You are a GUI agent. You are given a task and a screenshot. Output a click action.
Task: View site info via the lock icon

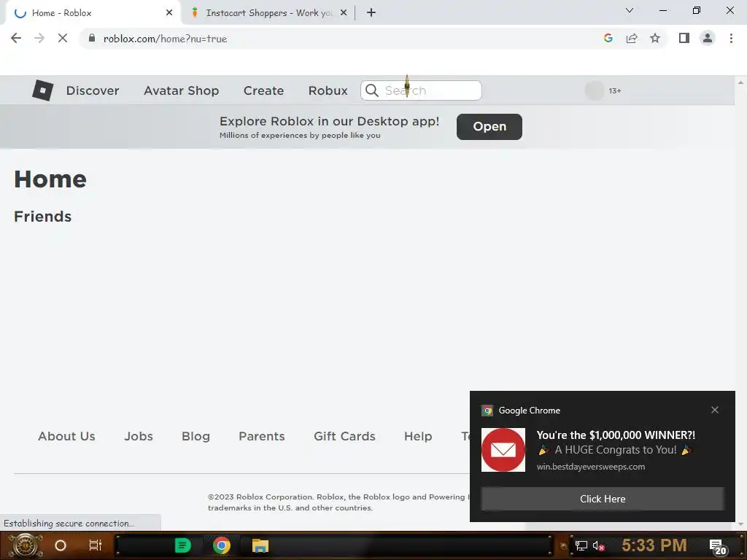92,38
